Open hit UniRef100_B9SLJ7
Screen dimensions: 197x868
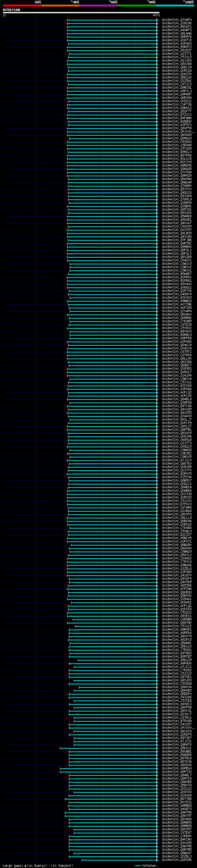point(177,419)
